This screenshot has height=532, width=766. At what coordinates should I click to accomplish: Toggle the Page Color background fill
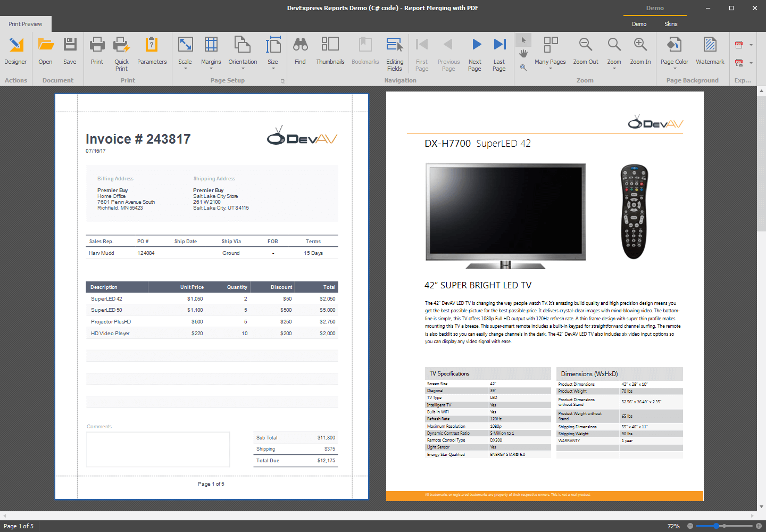click(x=674, y=51)
